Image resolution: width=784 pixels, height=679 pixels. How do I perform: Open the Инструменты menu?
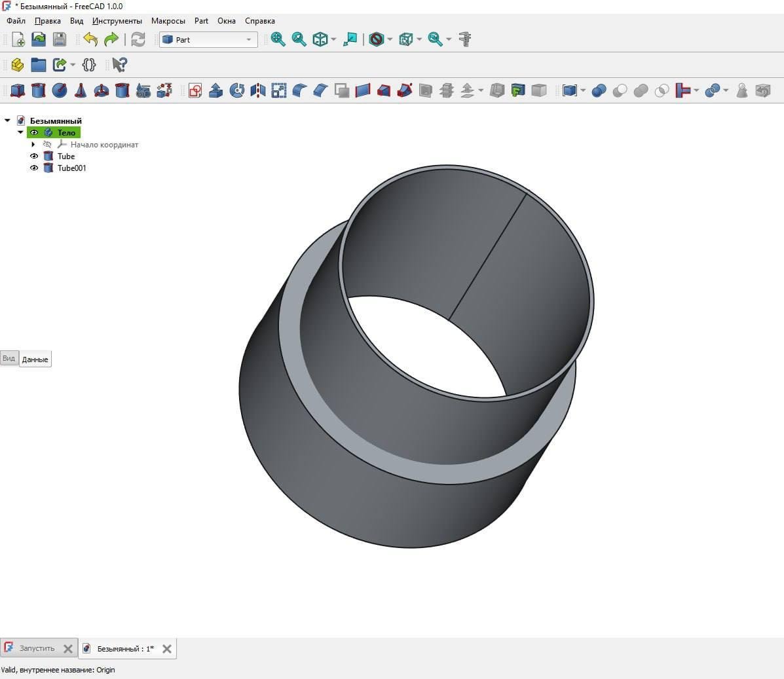[117, 21]
